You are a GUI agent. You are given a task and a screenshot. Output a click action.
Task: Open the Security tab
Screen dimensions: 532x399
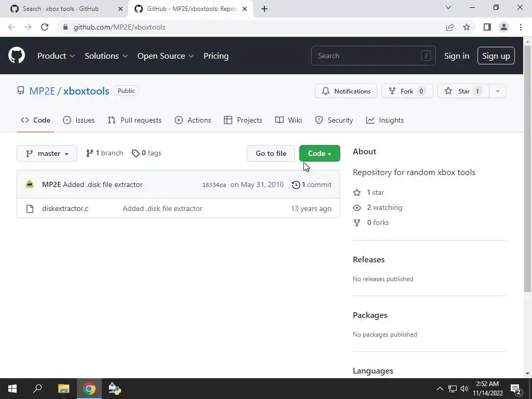coord(334,120)
